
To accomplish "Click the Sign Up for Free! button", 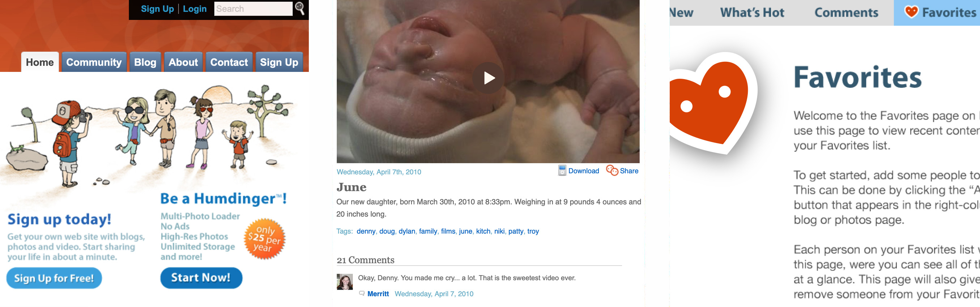I will tap(54, 278).
